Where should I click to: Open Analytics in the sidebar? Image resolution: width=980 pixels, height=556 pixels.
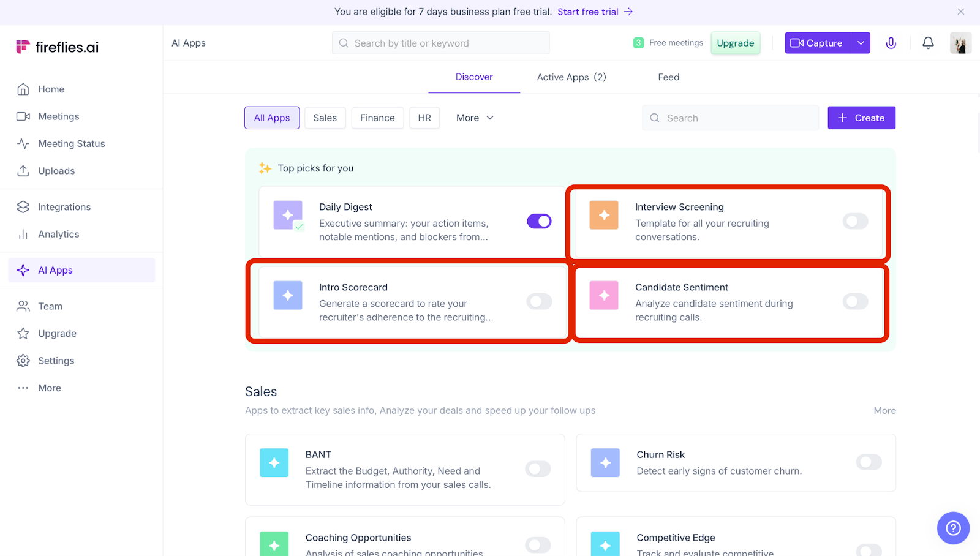(x=58, y=234)
